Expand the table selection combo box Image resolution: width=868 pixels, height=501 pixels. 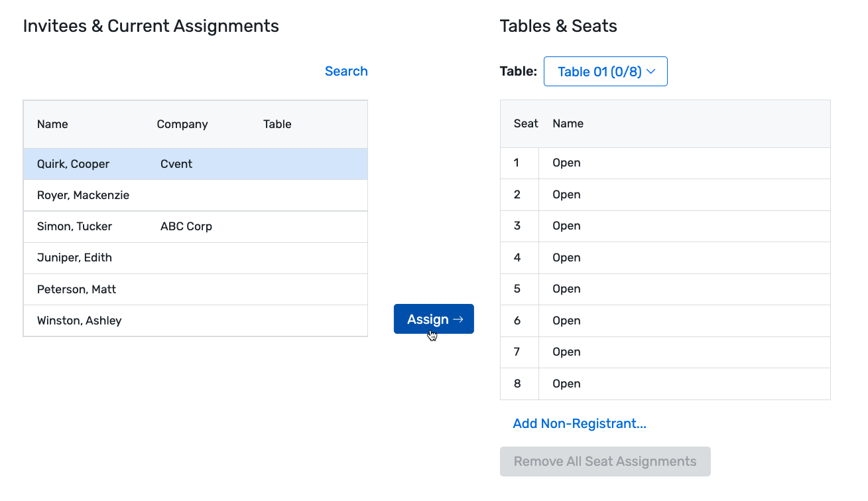[605, 71]
